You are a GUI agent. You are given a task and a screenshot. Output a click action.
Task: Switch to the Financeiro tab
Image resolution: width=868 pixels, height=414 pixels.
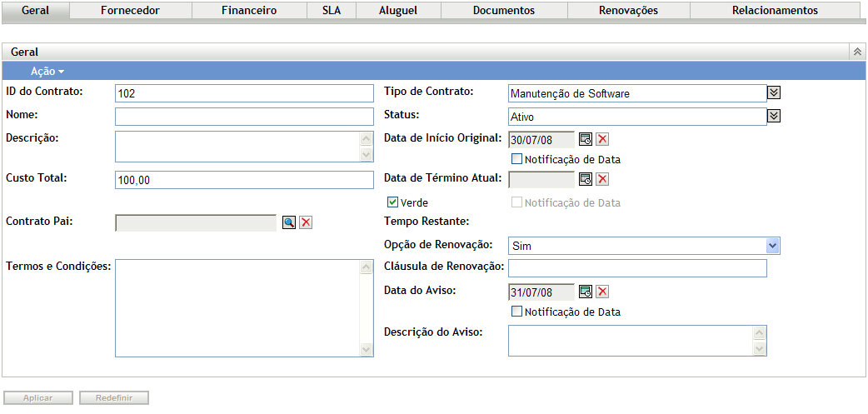(249, 11)
